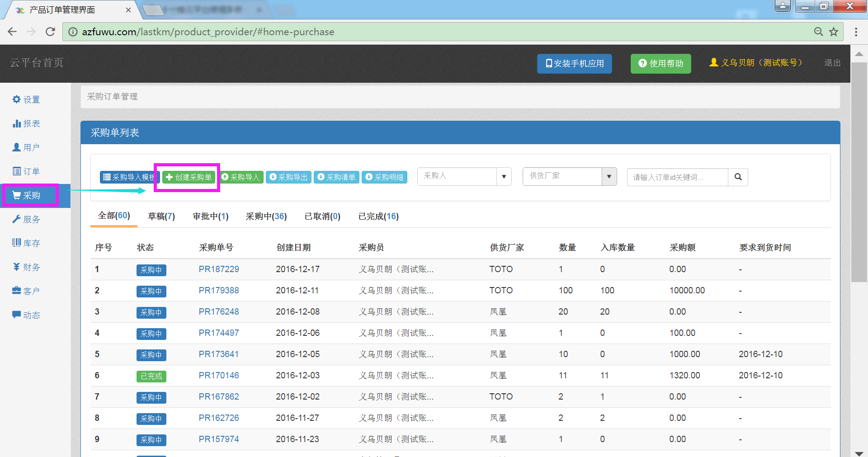Click the 采购订单管理 breadcrumb text
Image resolution: width=868 pixels, height=457 pixels.
point(112,97)
